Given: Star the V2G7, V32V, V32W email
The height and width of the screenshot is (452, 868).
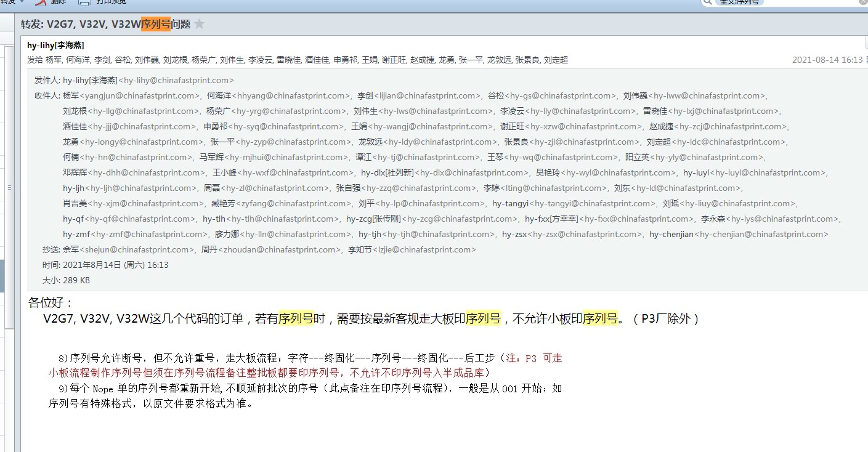Looking at the screenshot, I should pyautogui.click(x=199, y=24).
